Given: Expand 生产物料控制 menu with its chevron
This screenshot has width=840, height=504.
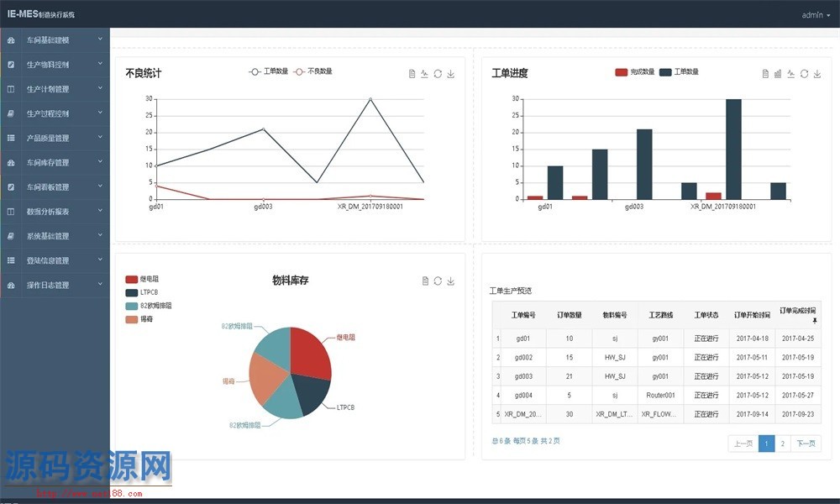Looking at the screenshot, I should pyautogui.click(x=100, y=64).
